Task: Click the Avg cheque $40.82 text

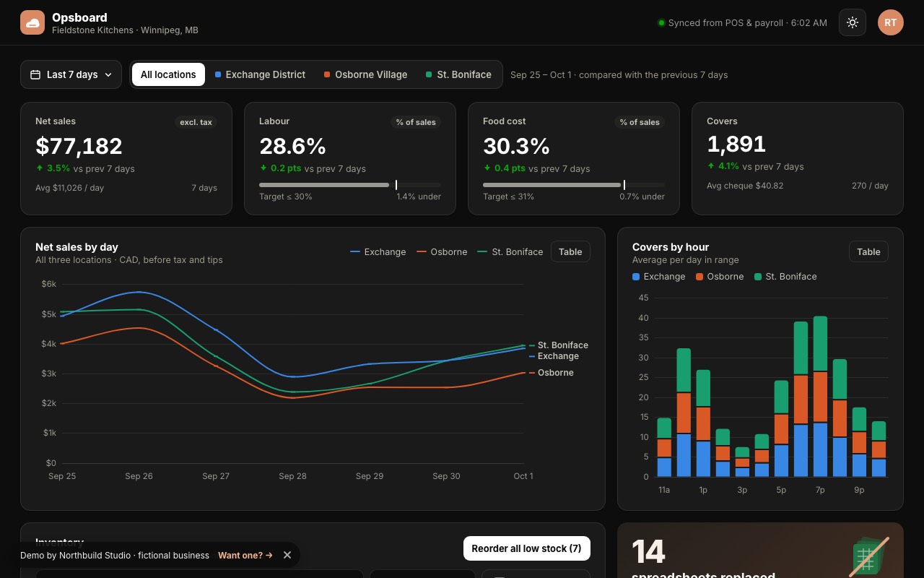Action: point(745,186)
